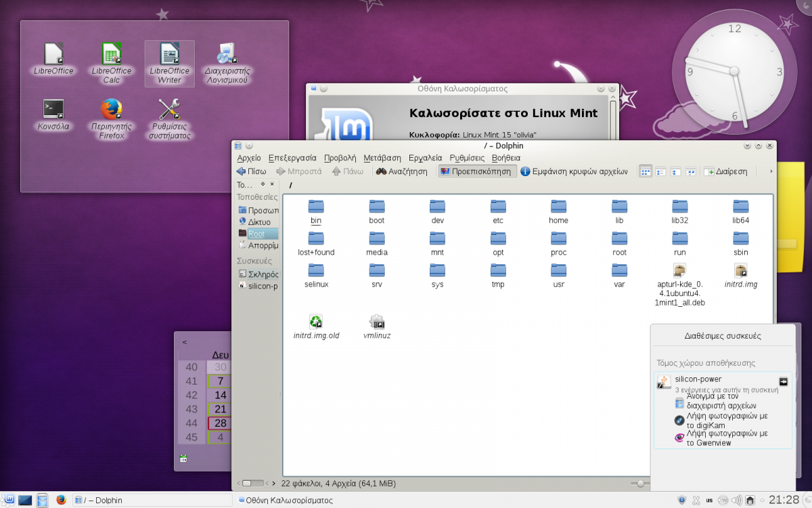812x508 pixels.
Task: Click us keyboard layout indicator in tray
Action: pos(709,500)
